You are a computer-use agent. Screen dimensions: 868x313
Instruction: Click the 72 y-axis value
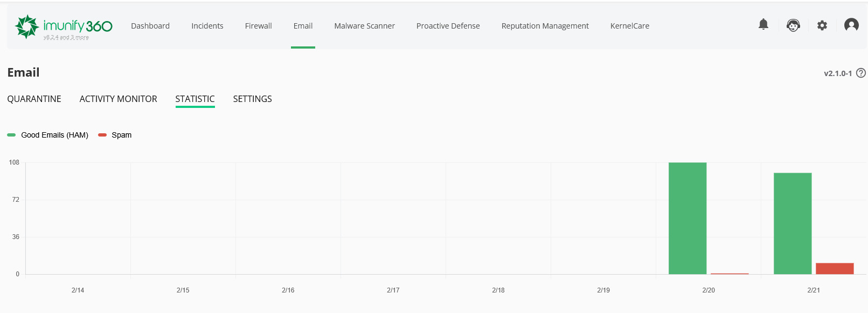(16, 200)
